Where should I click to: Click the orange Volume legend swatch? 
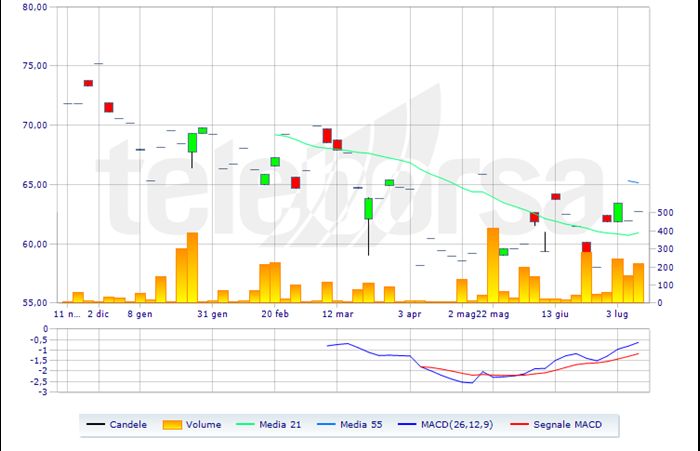point(172,425)
